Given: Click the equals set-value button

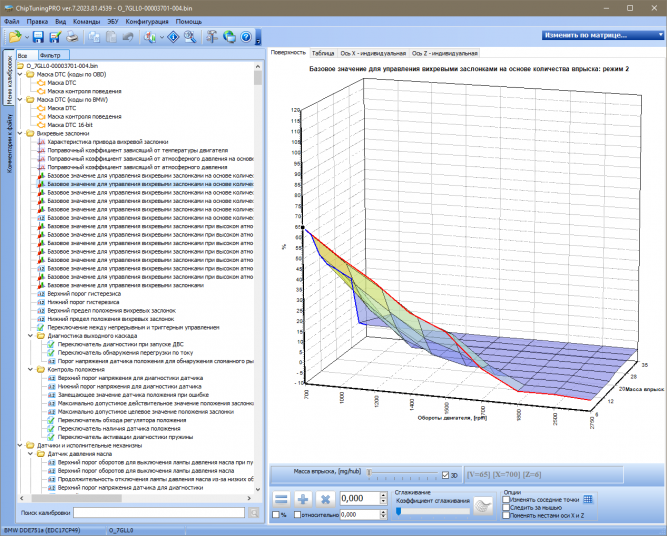Looking at the screenshot, I should pyautogui.click(x=281, y=499).
